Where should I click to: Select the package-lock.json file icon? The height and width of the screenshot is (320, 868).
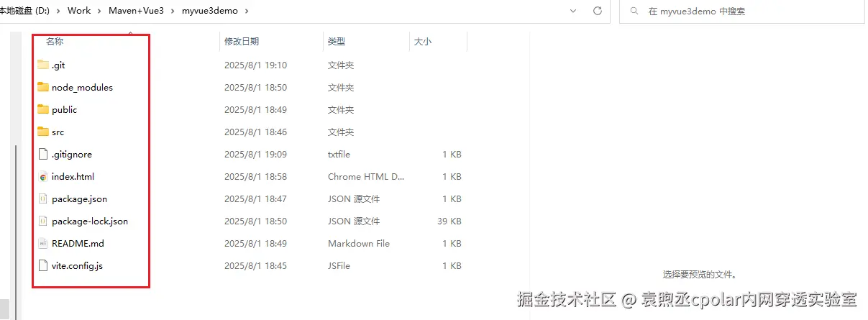(x=43, y=221)
